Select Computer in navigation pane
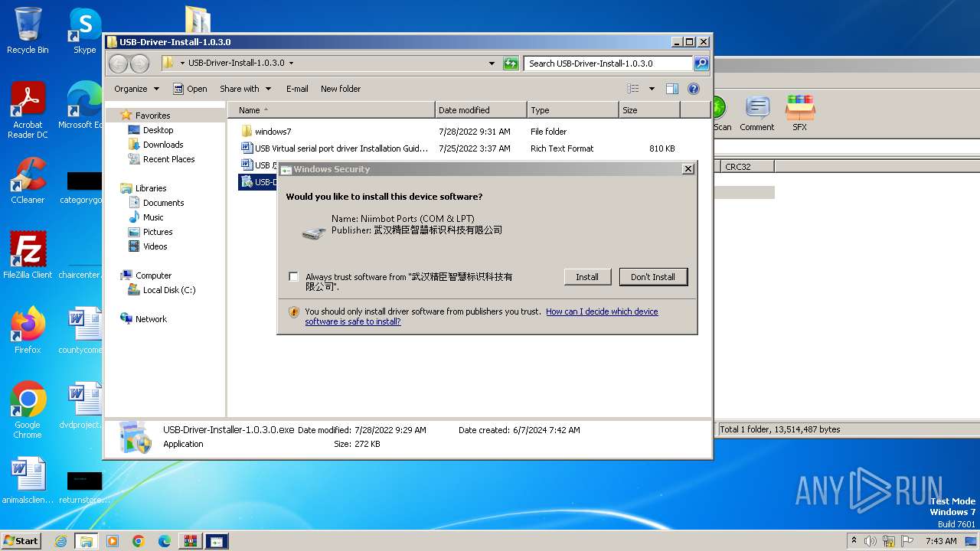The height and width of the screenshot is (551, 980). click(x=153, y=275)
